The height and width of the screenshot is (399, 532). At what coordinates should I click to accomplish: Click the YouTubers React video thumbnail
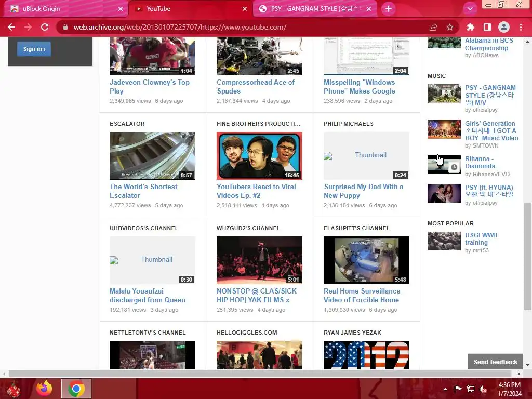(259, 156)
